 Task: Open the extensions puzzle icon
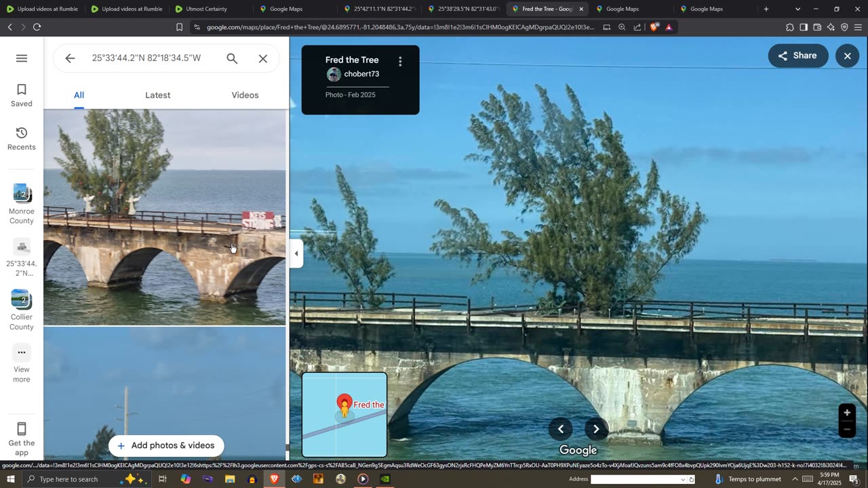(790, 27)
